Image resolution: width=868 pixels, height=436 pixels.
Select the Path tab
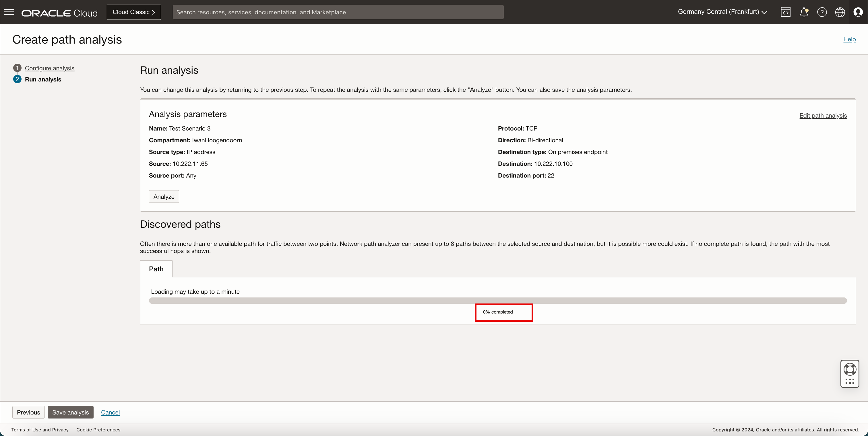point(156,269)
